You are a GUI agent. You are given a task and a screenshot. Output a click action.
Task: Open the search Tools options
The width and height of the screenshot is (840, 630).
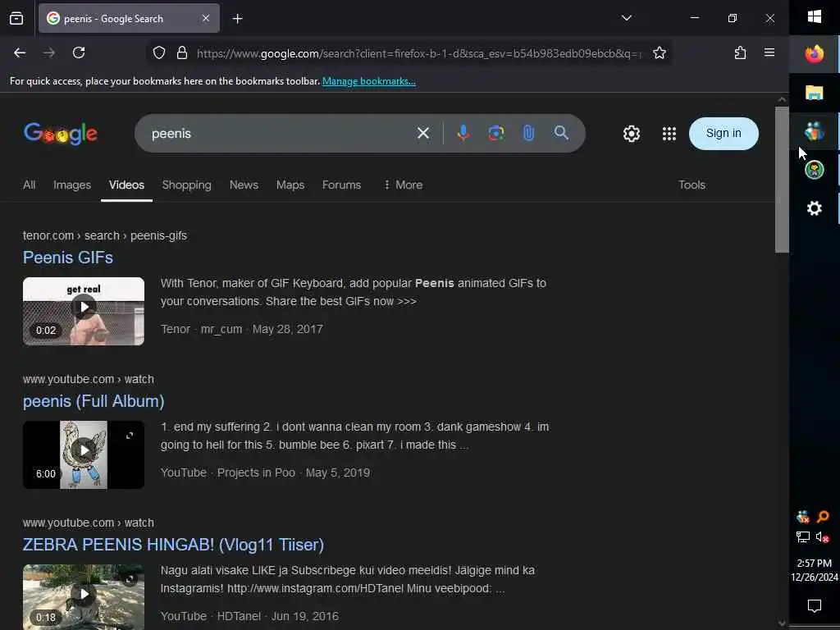pos(692,185)
